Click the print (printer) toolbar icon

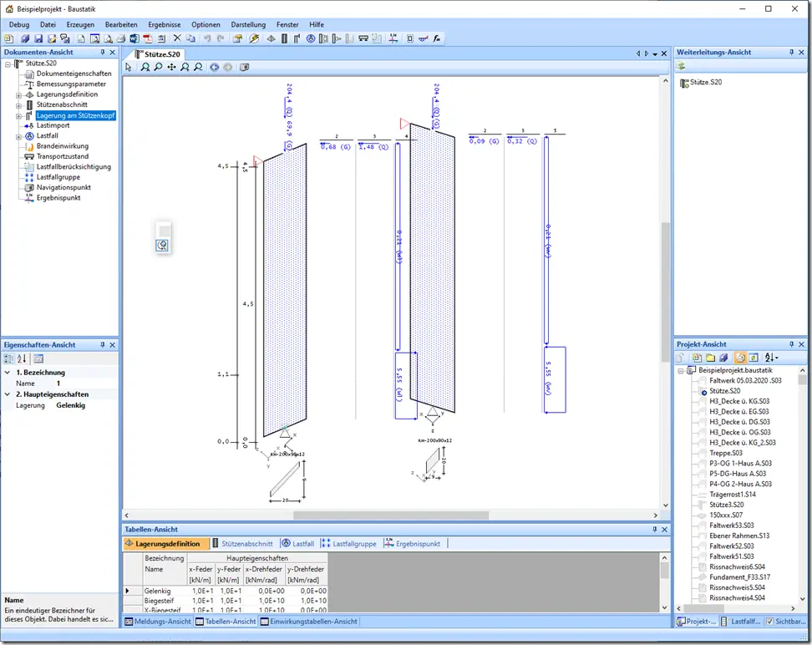(120, 38)
